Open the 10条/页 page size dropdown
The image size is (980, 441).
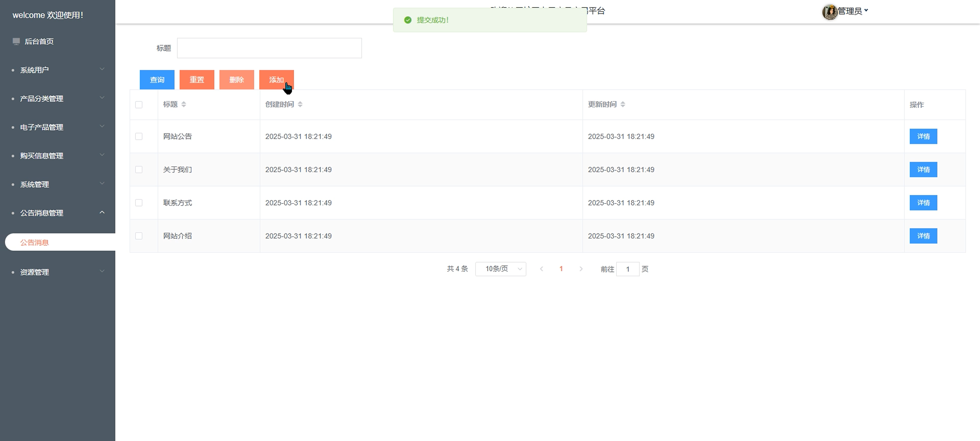(x=500, y=269)
